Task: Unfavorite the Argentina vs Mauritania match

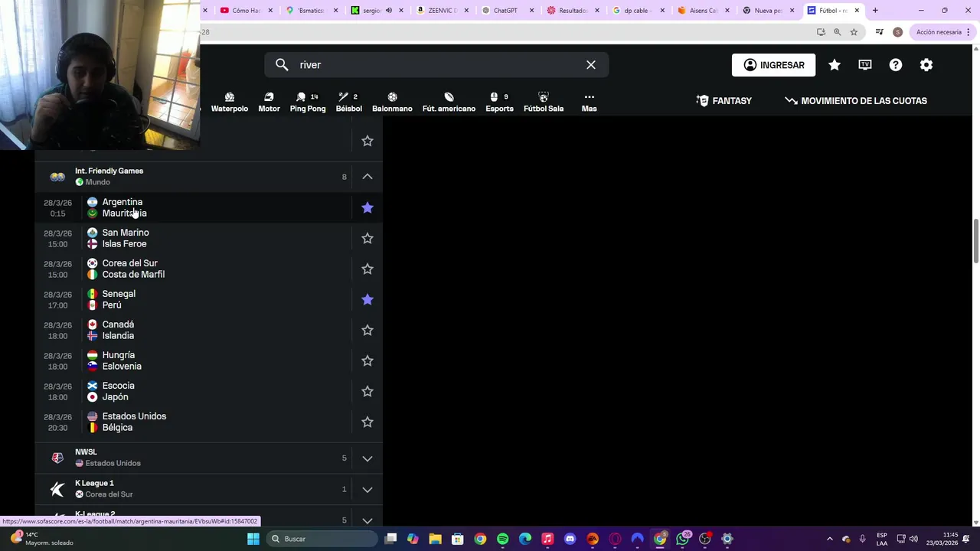Action: click(367, 207)
